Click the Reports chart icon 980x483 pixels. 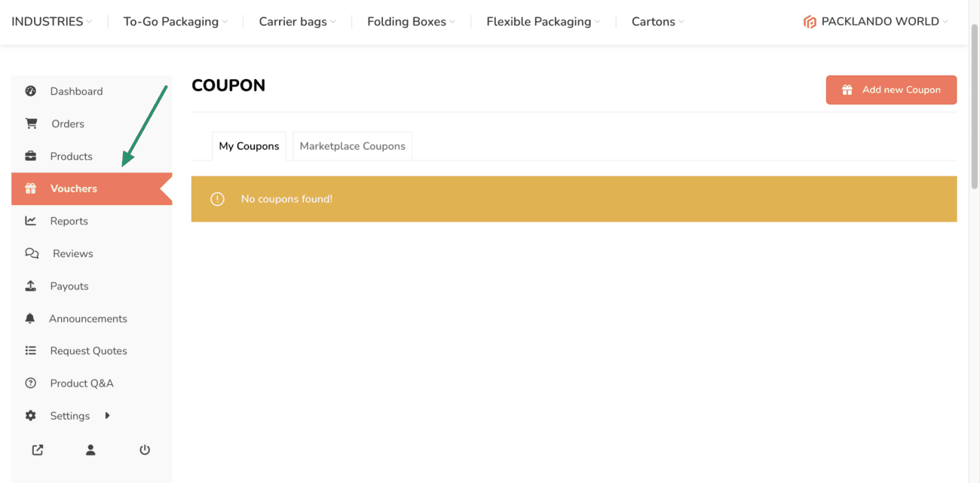coord(31,221)
